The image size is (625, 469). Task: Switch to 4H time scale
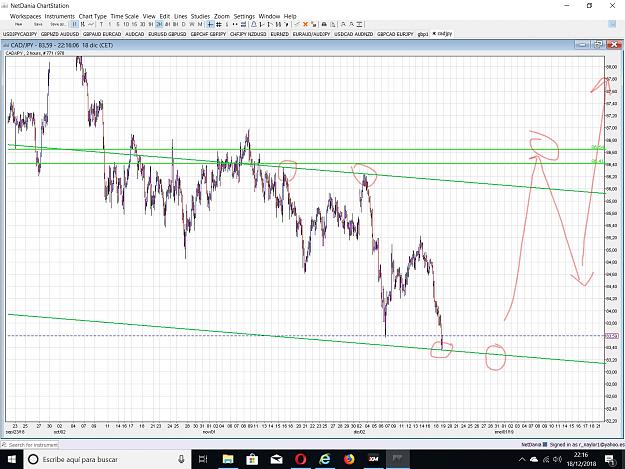[167, 24]
